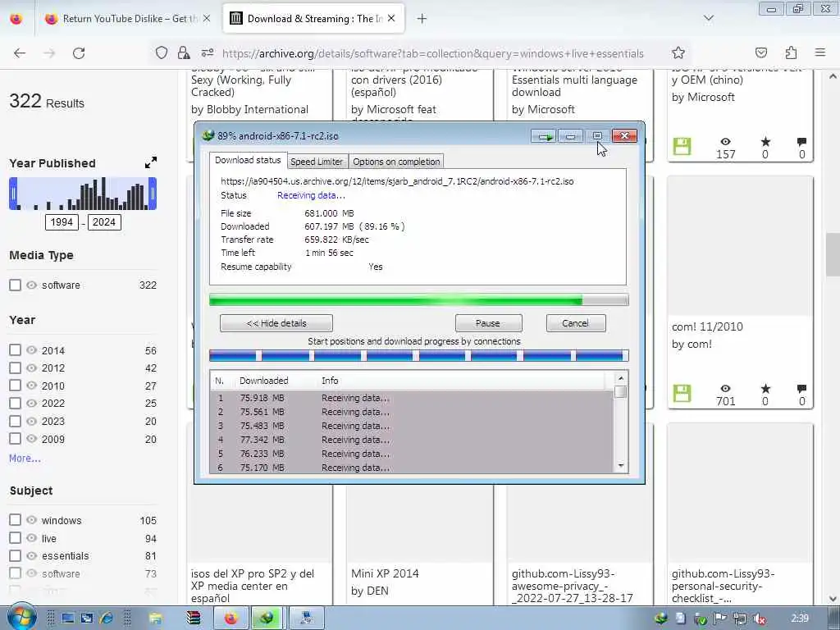Click the start year 1994 field

(x=62, y=221)
